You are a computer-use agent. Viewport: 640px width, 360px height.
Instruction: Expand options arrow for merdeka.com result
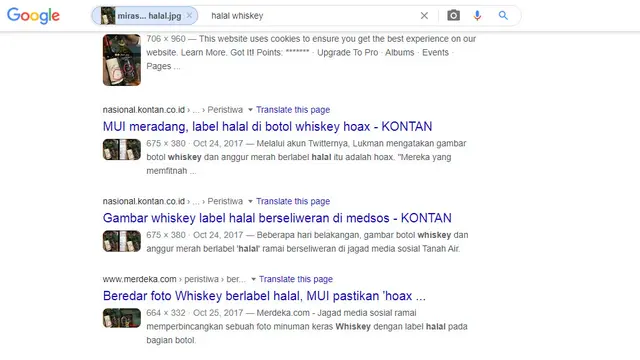click(253, 279)
